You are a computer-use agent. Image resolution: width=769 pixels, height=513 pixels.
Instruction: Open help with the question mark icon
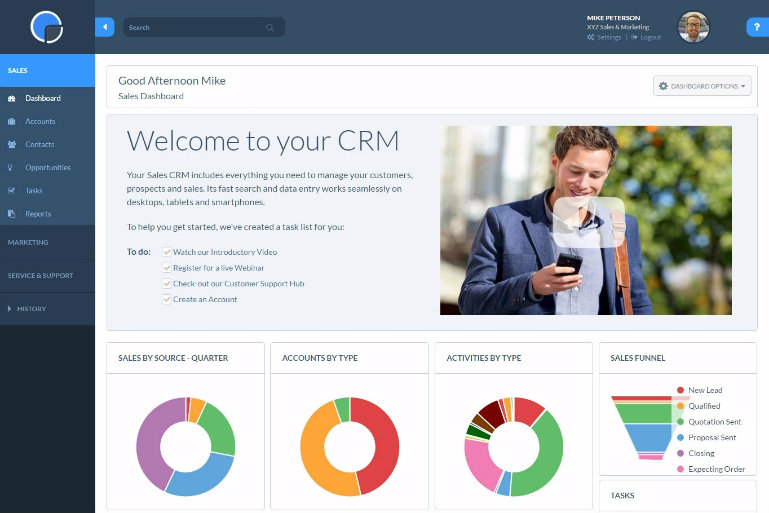(756, 27)
